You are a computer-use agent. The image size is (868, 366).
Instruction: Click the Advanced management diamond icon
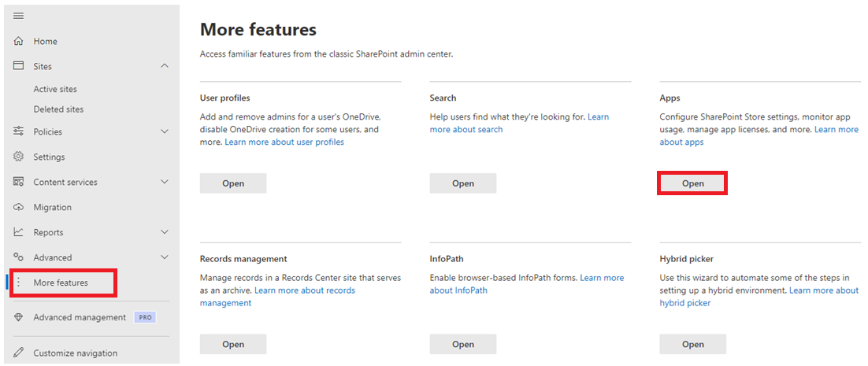(x=18, y=317)
